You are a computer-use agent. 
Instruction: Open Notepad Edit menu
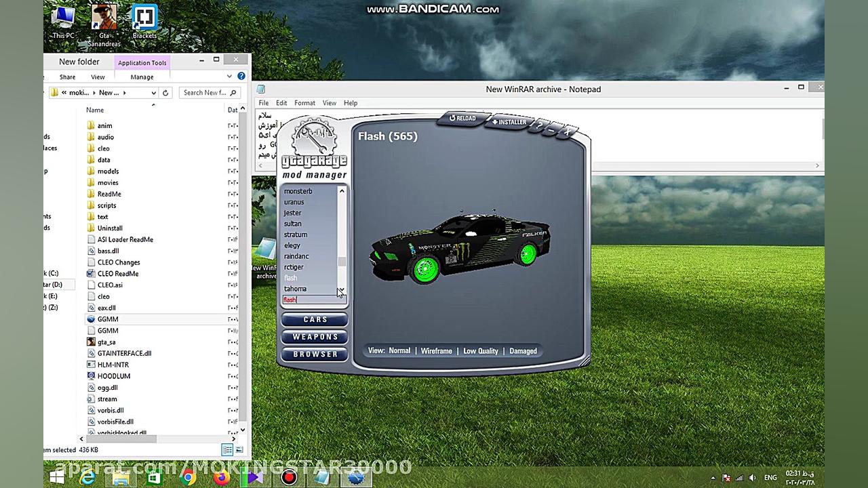point(281,103)
